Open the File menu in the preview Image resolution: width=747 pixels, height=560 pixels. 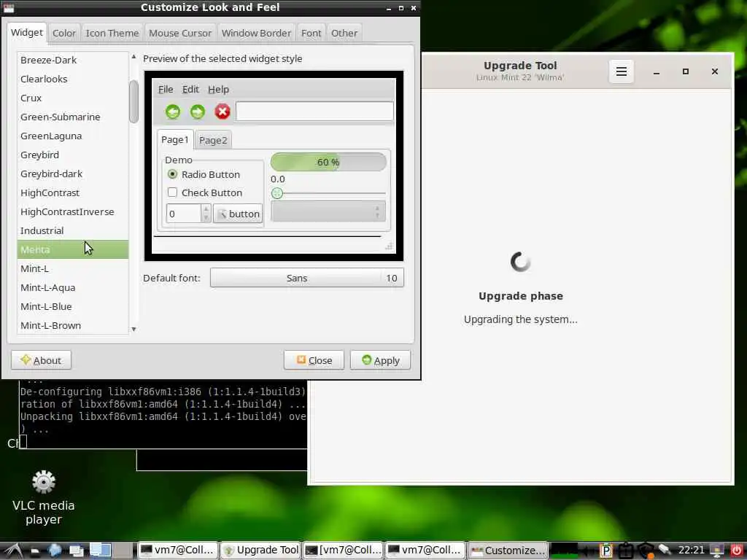click(166, 90)
